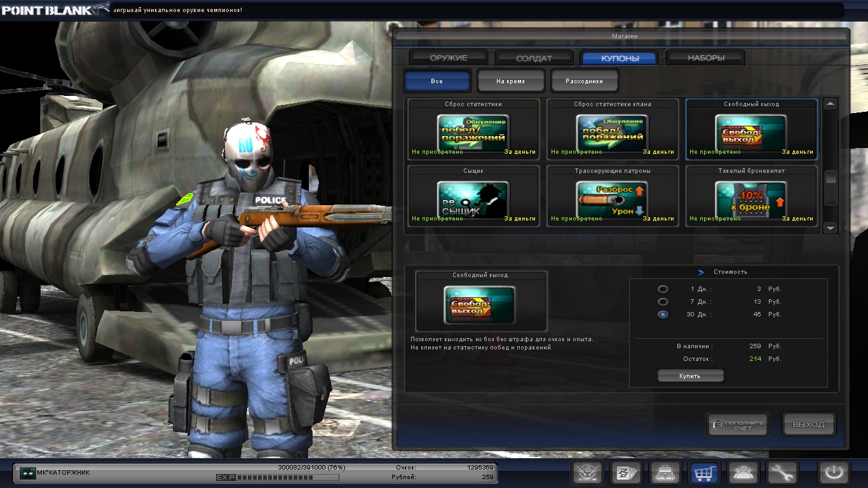Click the Стоимость header arrow
This screenshot has height=488, width=868.
click(x=701, y=272)
